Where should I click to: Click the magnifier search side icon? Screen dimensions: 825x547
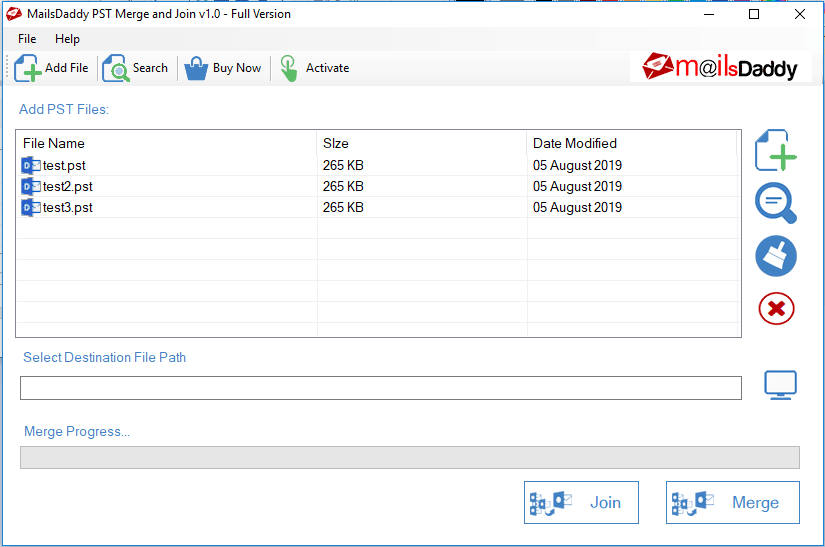point(776,204)
